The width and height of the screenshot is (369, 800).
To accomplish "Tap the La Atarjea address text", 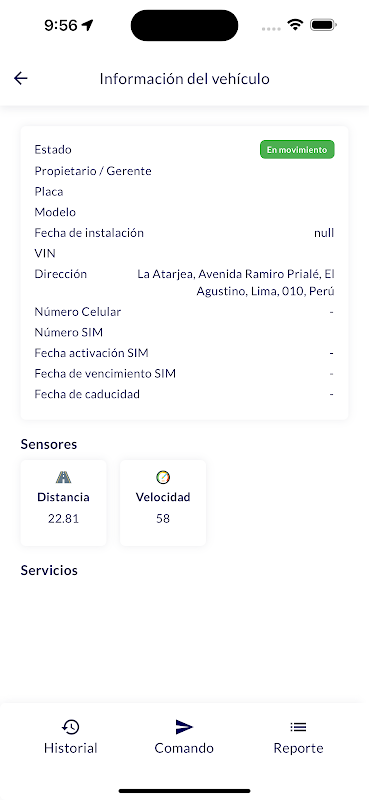I will [235, 283].
